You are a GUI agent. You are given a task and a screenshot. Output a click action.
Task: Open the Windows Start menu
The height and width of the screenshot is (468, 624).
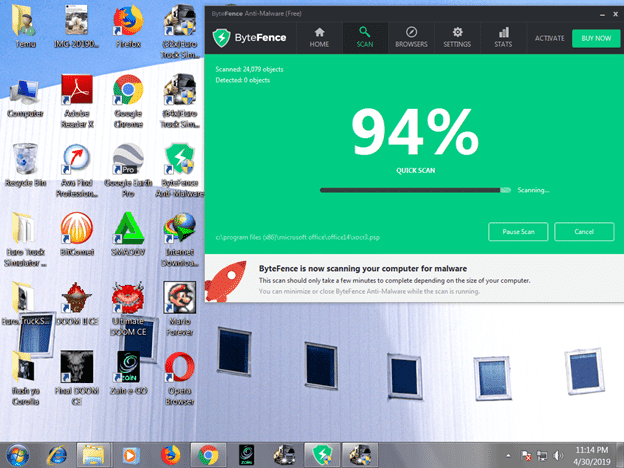[17, 455]
